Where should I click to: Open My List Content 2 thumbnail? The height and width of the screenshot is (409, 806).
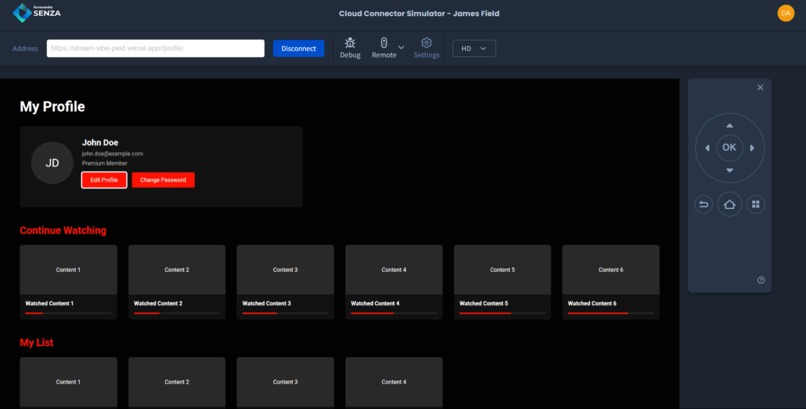(x=177, y=382)
